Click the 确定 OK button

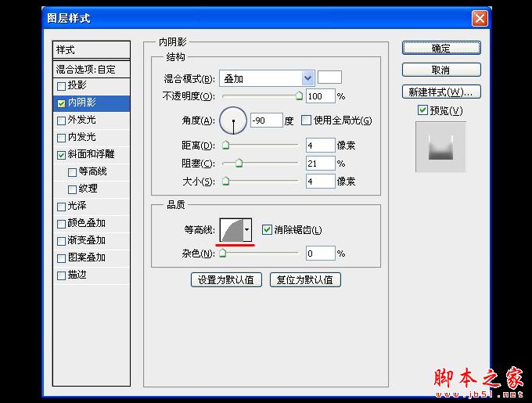441,49
